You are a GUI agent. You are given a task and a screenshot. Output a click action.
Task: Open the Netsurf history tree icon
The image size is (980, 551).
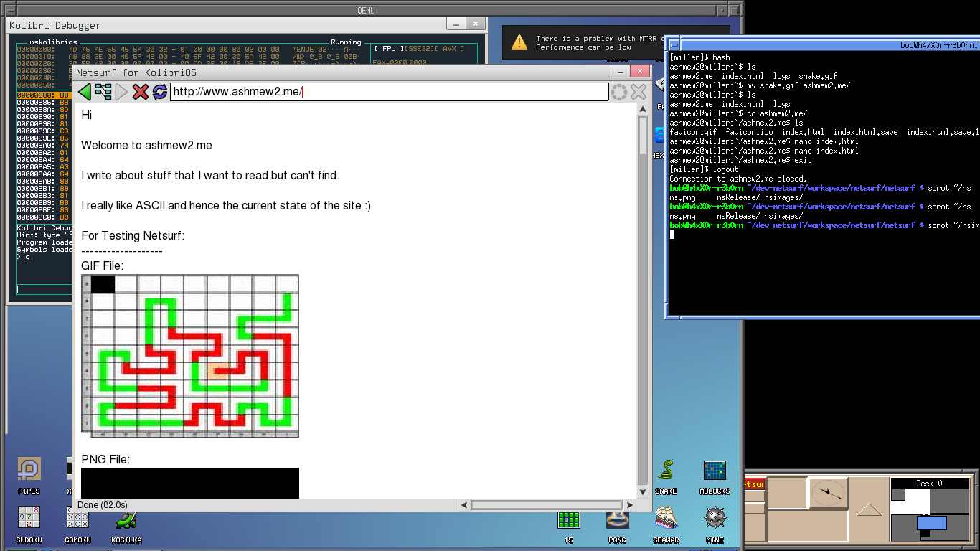click(x=103, y=92)
